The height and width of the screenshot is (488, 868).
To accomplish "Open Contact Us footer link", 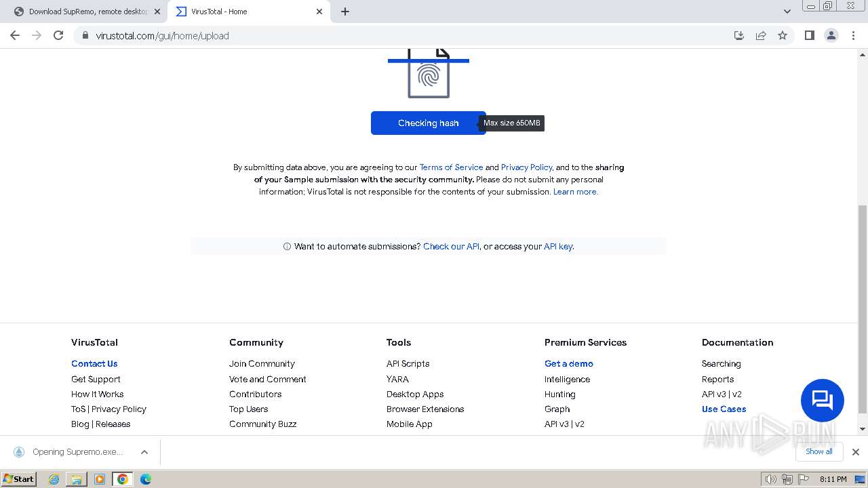I will pyautogui.click(x=94, y=364).
